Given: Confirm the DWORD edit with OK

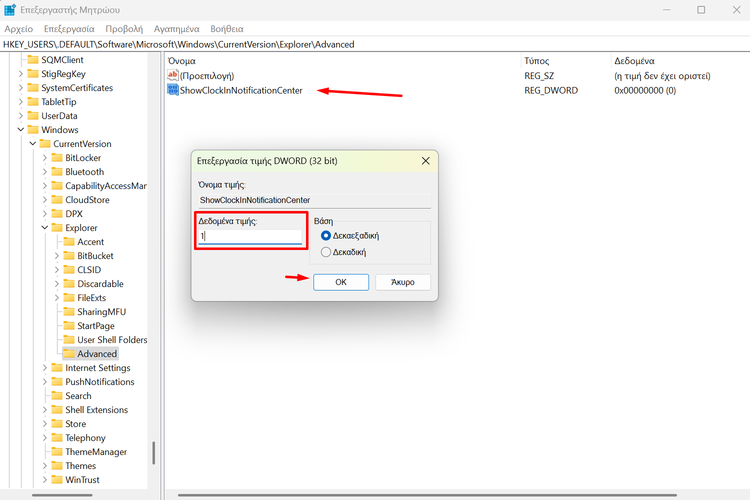Looking at the screenshot, I should click(341, 282).
